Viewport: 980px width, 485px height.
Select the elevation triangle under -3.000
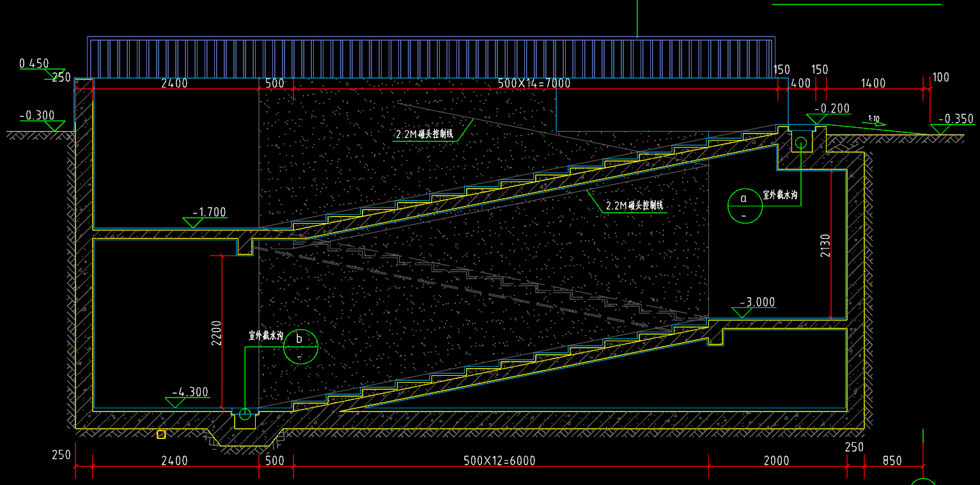pos(742,312)
